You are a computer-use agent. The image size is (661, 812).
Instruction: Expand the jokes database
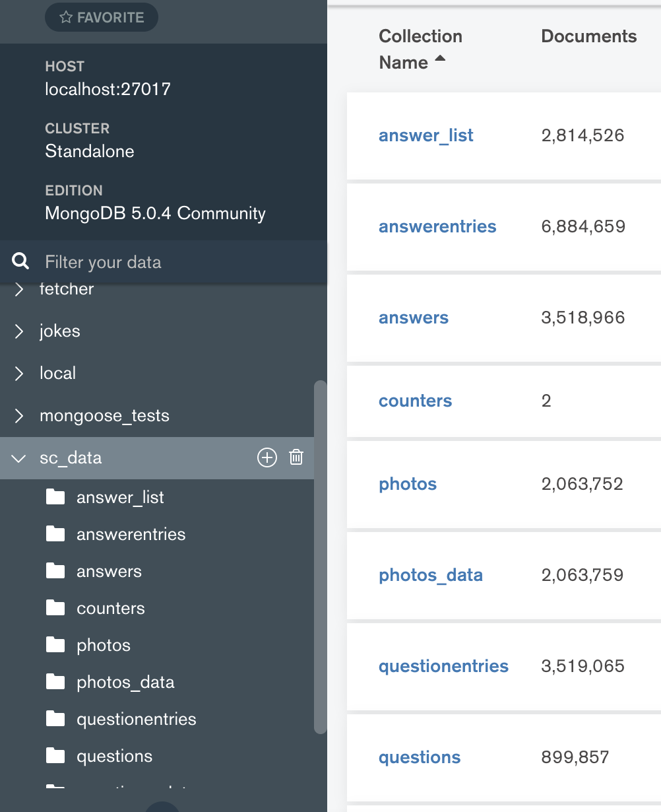point(19,331)
